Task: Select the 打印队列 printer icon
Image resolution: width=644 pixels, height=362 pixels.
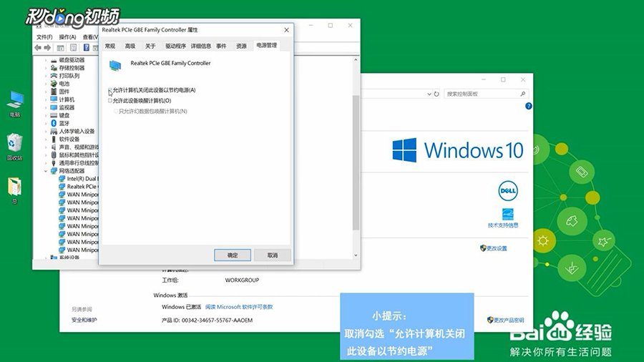Action: (54, 76)
